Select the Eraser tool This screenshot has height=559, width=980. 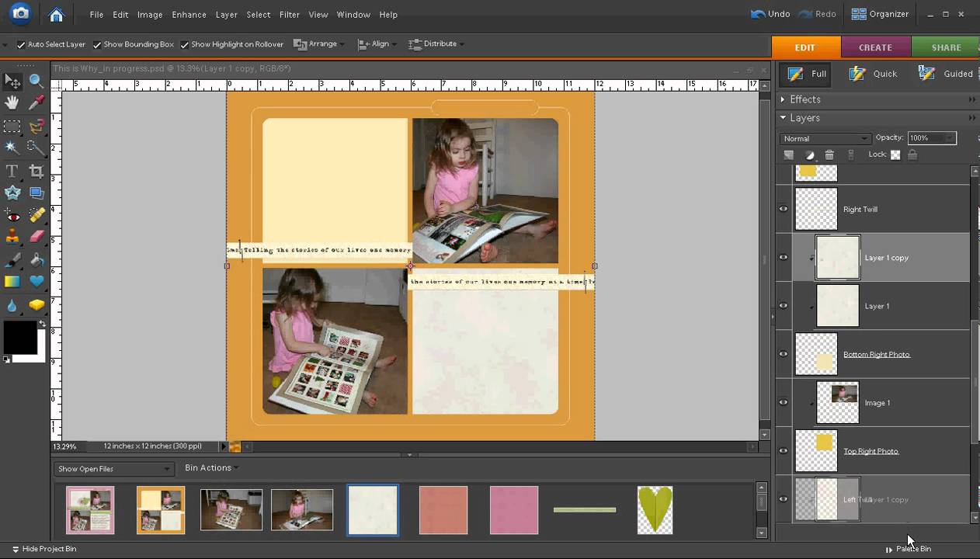36,237
